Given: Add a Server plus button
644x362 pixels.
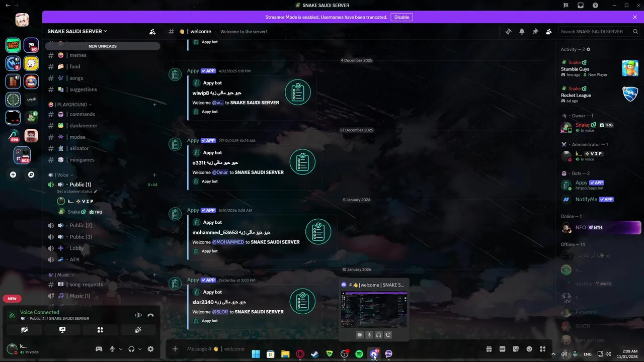Looking at the screenshot, I should click(13, 175).
